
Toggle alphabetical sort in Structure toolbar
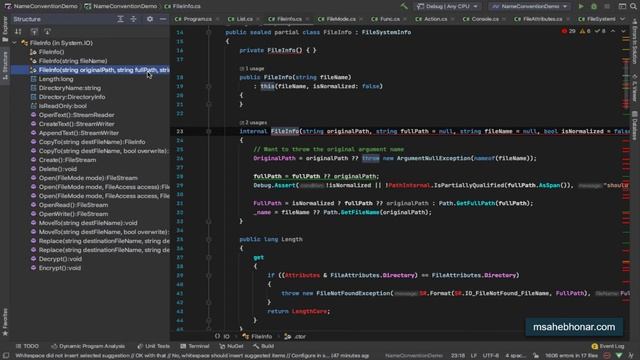(18, 31)
